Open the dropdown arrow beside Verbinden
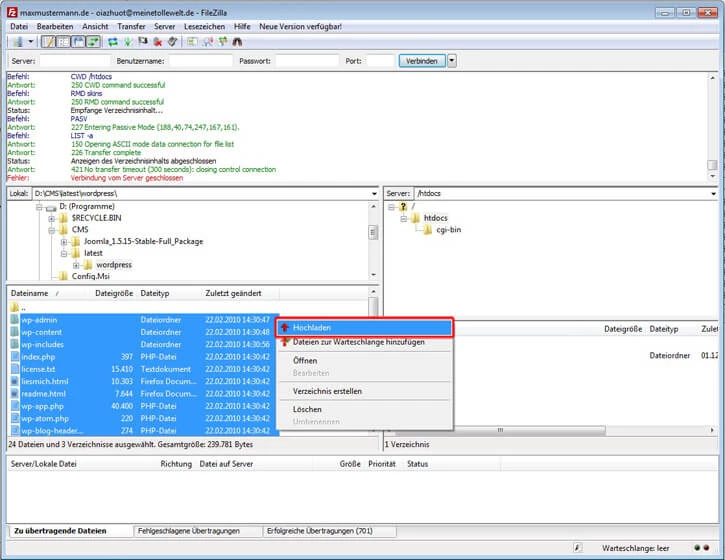The image size is (725, 560). point(452,61)
